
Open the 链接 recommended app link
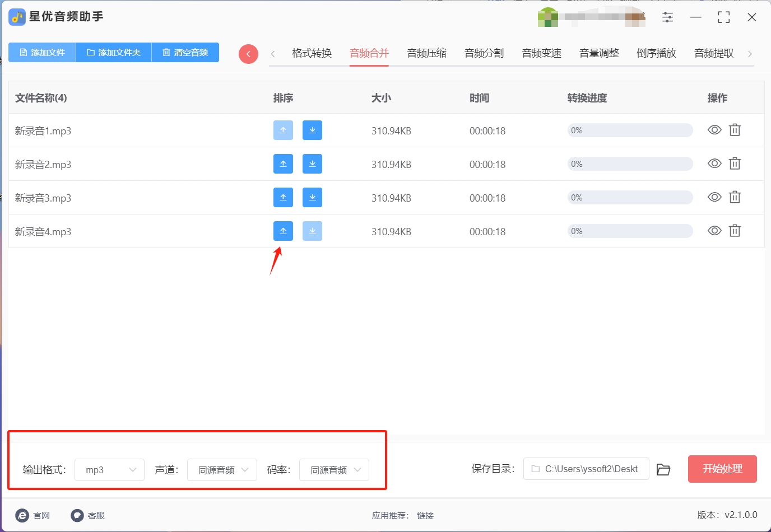tap(425, 515)
